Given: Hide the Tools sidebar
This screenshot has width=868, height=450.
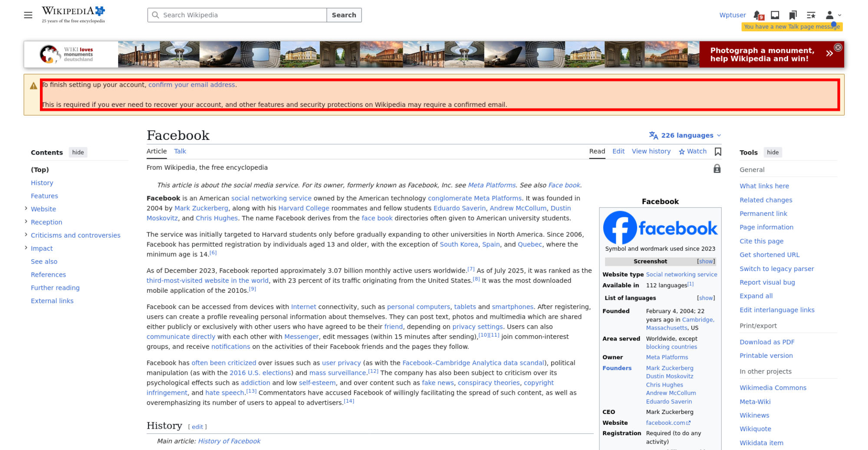Looking at the screenshot, I should tap(773, 152).
